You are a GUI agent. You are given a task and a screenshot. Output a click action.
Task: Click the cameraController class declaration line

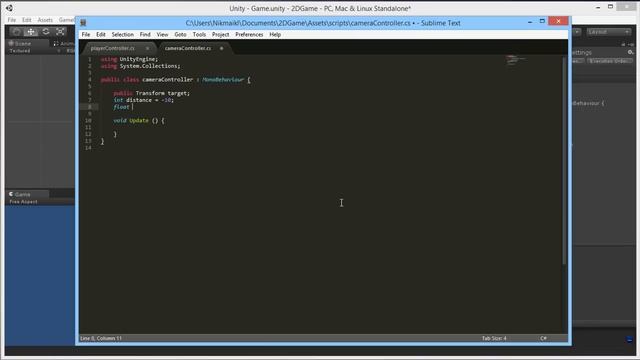[x=176, y=80]
